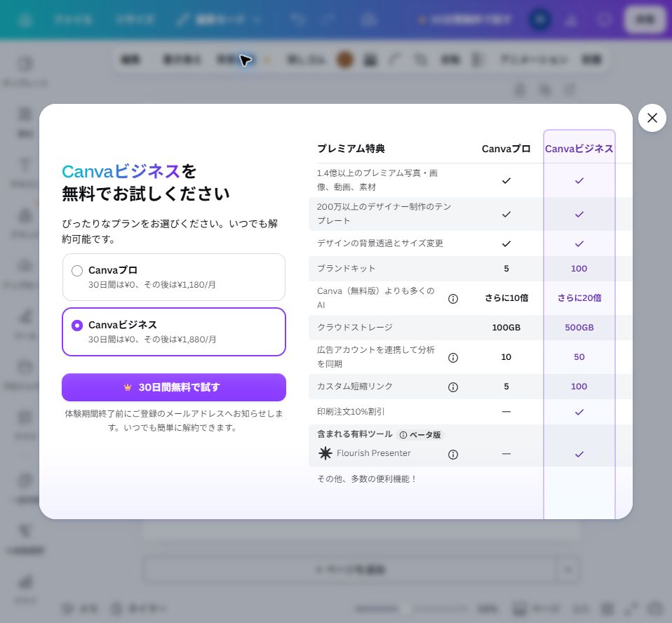Click the さらに20倍 value
672x623 pixels.
[579, 298]
